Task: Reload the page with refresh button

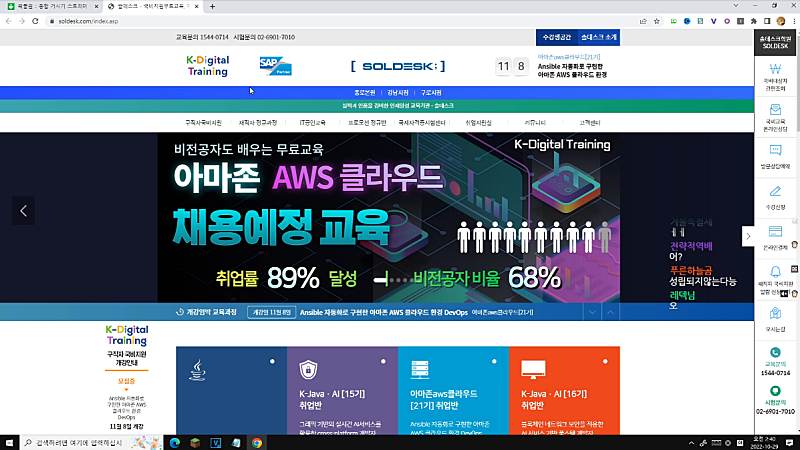Action: click(x=35, y=21)
